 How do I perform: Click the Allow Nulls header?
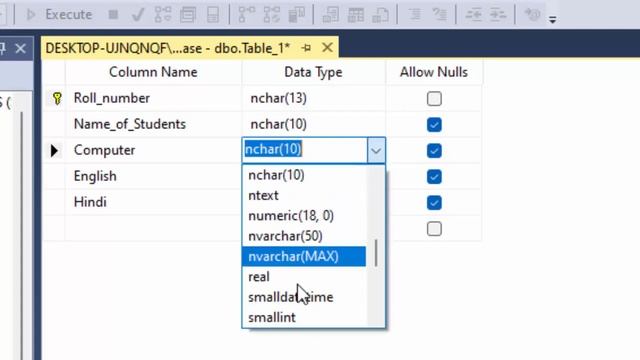pos(434,72)
